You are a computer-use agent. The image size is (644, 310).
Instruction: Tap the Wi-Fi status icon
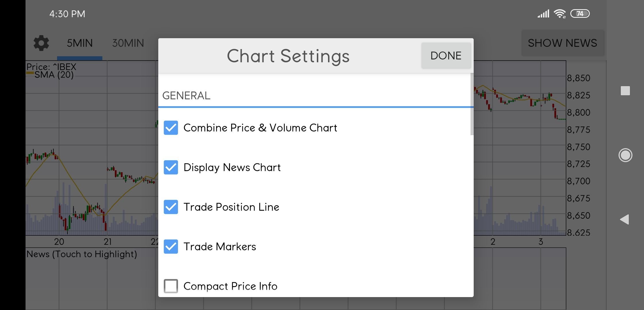(x=560, y=13)
